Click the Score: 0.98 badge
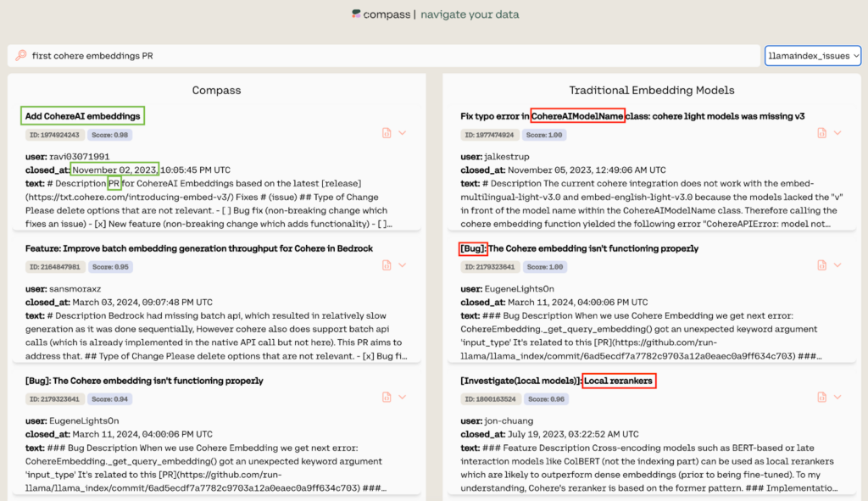 point(109,135)
